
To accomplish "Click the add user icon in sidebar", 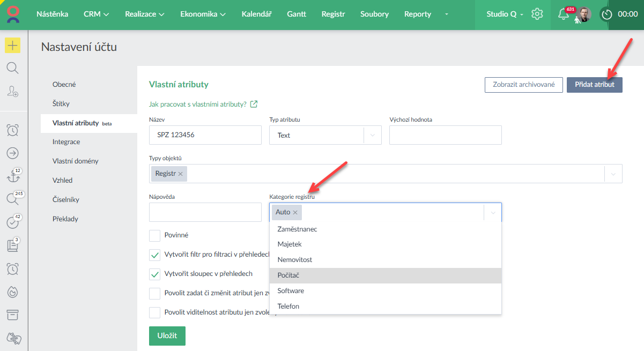I will tap(13, 92).
